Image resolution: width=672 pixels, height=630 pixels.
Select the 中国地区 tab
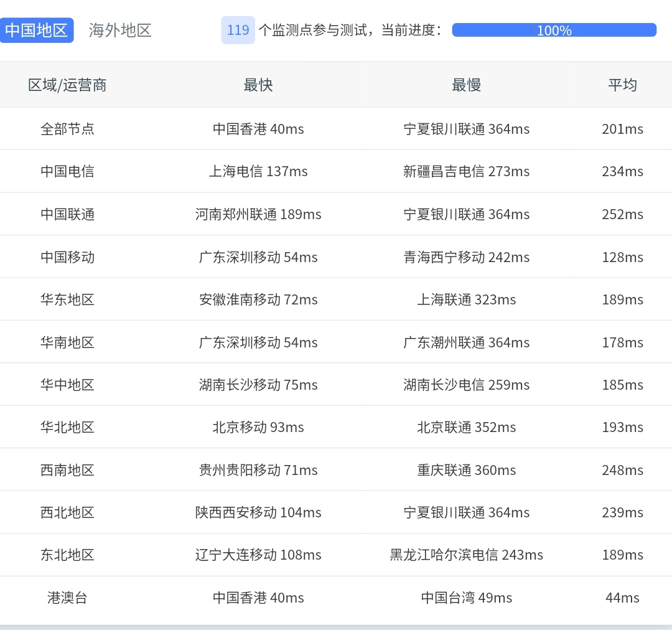(37, 29)
